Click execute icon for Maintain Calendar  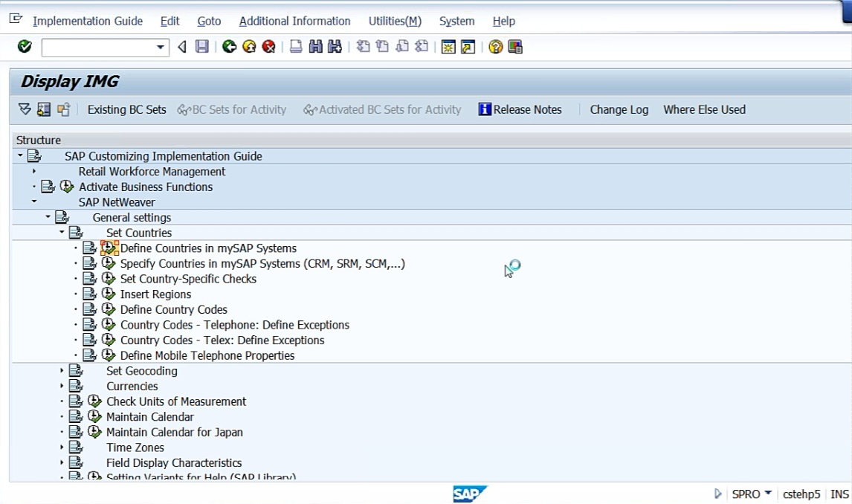point(94,416)
